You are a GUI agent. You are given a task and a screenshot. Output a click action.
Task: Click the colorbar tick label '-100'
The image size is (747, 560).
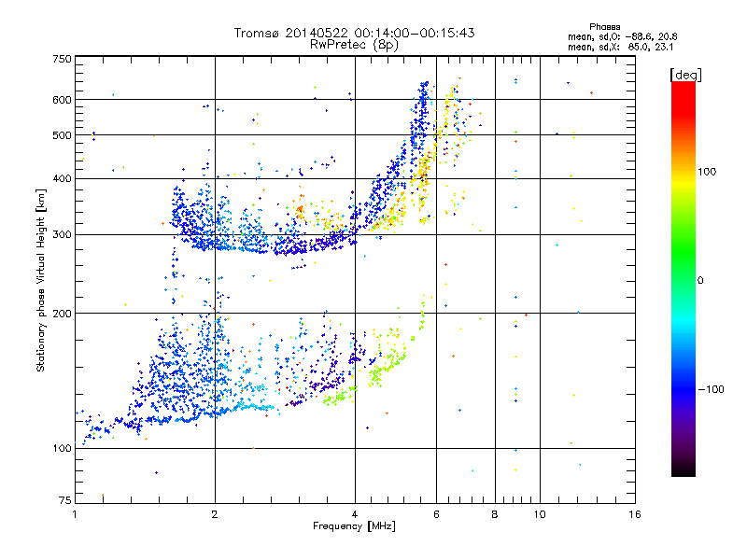[711, 389]
